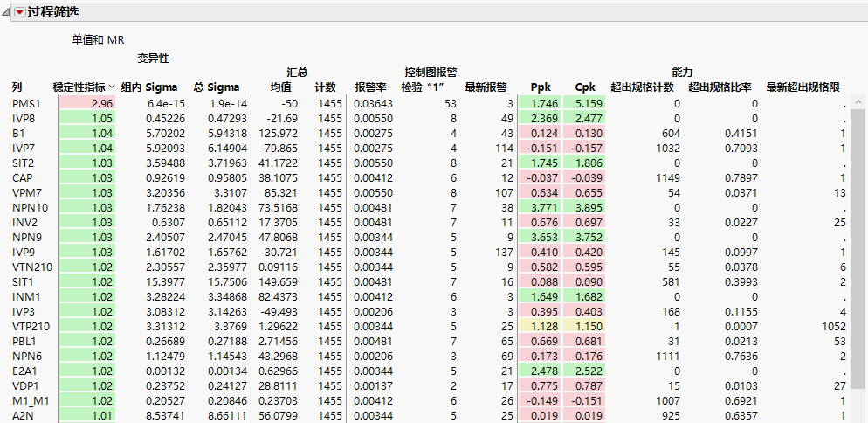The height and width of the screenshot is (423, 868).
Task: Click the 最新超出规格限 column header
Action: (803, 87)
